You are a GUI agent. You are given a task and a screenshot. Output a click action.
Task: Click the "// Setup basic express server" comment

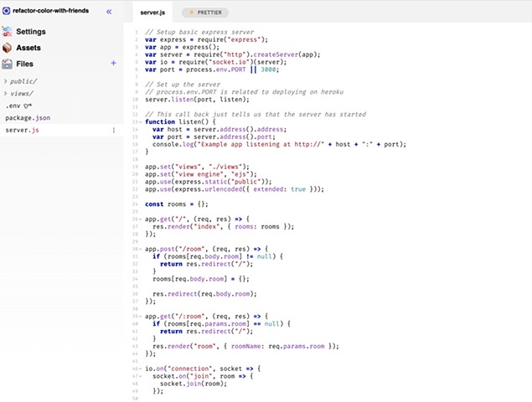[x=199, y=32]
